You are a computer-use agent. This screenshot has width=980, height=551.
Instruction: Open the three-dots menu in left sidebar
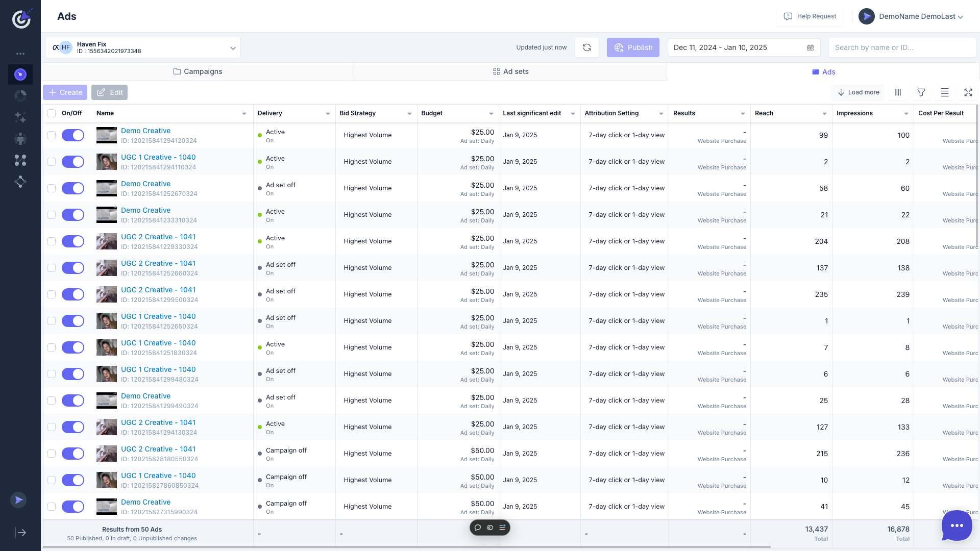coord(20,54)
